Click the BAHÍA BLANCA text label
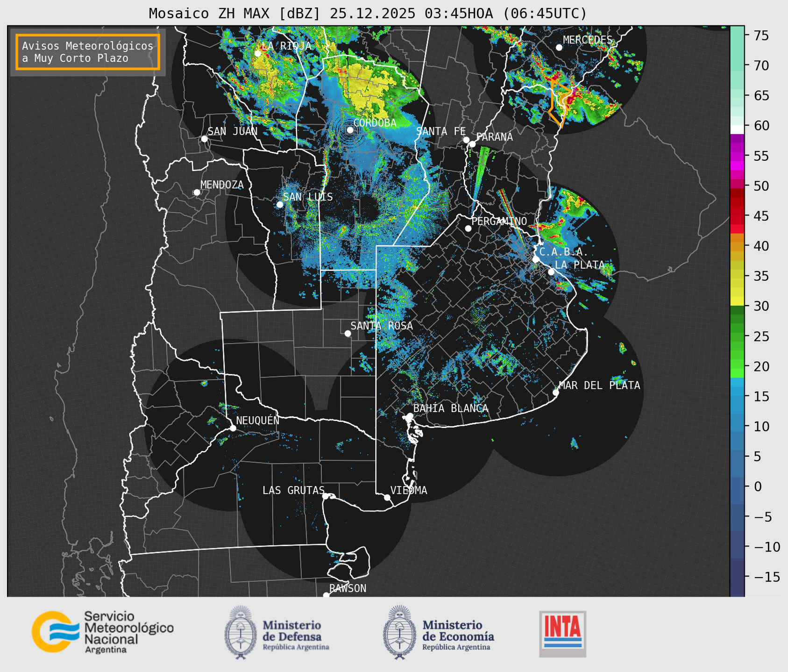 [451, 408]
